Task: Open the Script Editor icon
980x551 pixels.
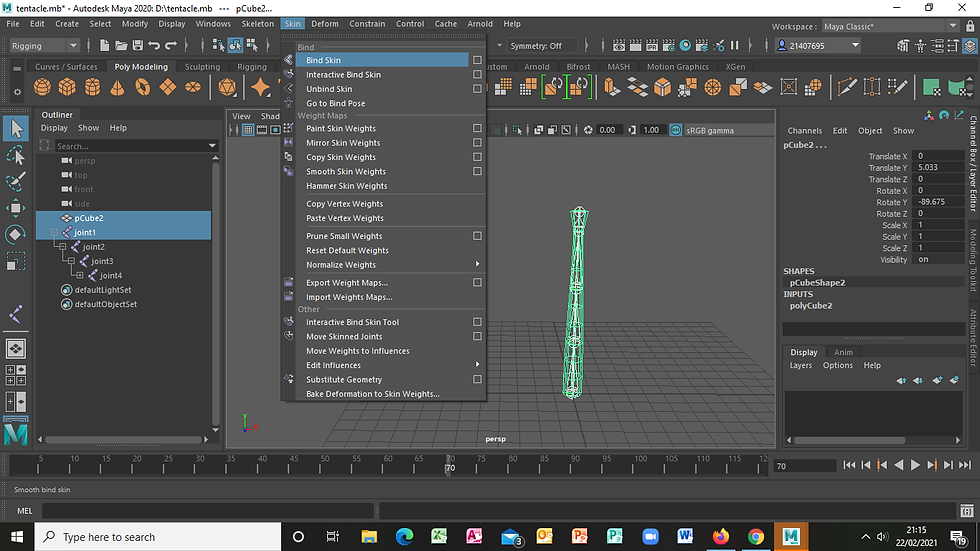Action: click(967, 511)
